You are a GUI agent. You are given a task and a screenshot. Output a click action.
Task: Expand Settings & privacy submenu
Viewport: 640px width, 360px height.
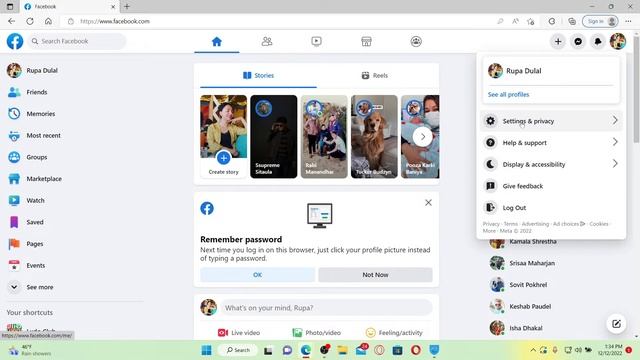tap(551, 121)
